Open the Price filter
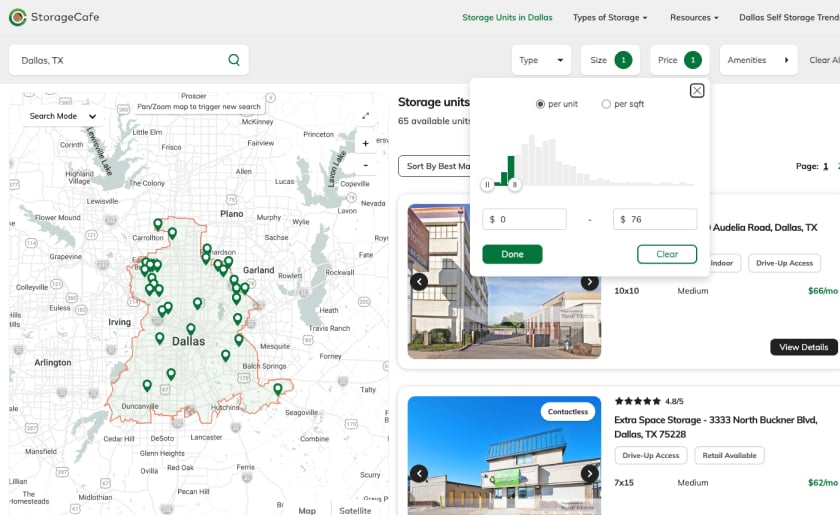 680,60
